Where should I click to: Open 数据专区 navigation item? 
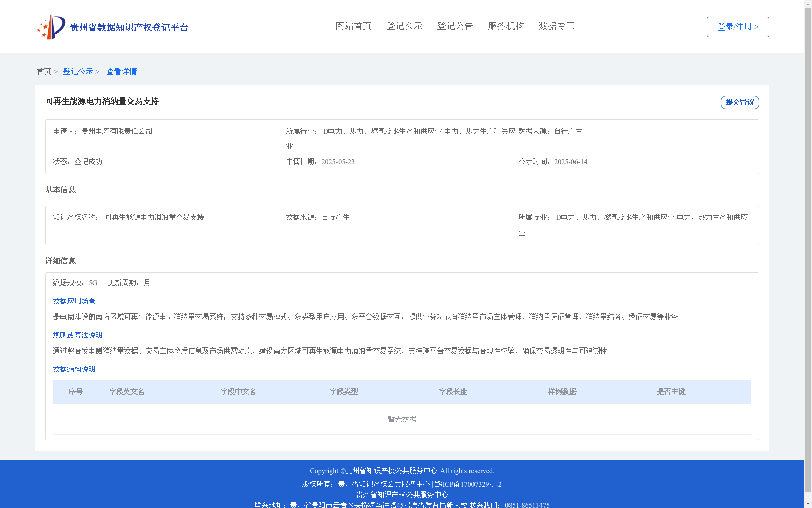(x=557, y=26)
